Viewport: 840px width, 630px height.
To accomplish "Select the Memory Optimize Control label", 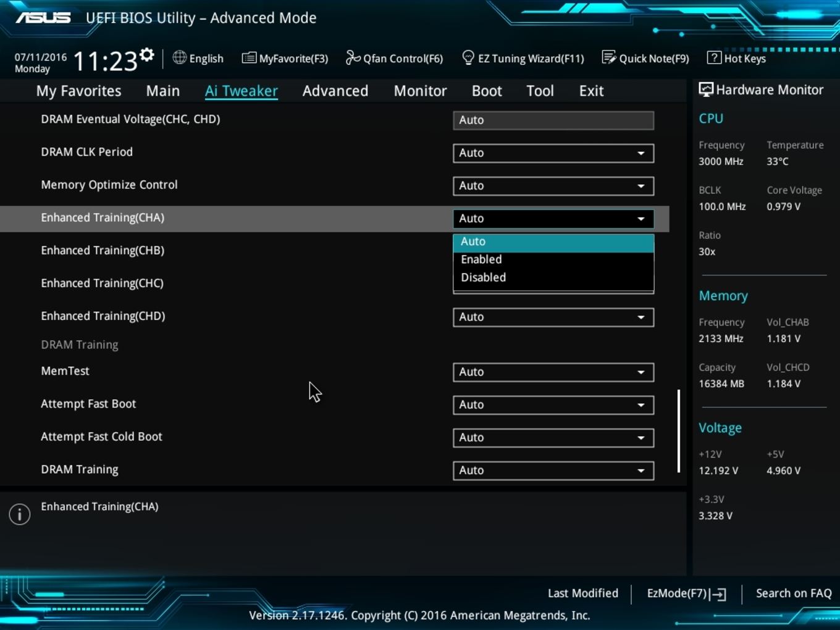I will click(109, 185).
